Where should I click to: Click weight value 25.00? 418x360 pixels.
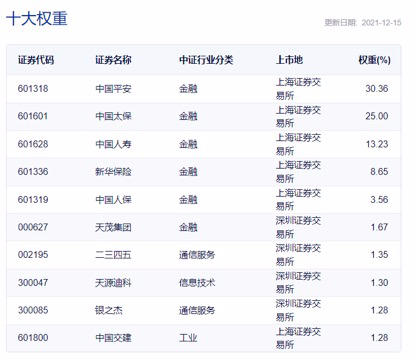377,116
